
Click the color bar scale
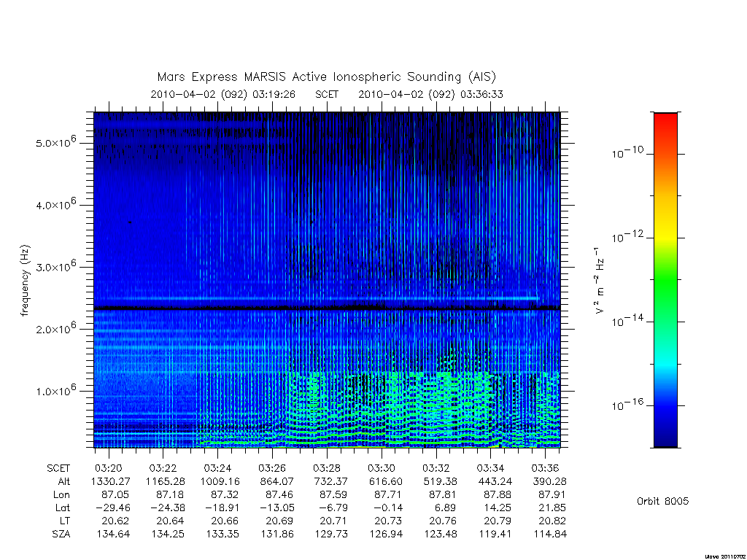click(x=665, y=280)
